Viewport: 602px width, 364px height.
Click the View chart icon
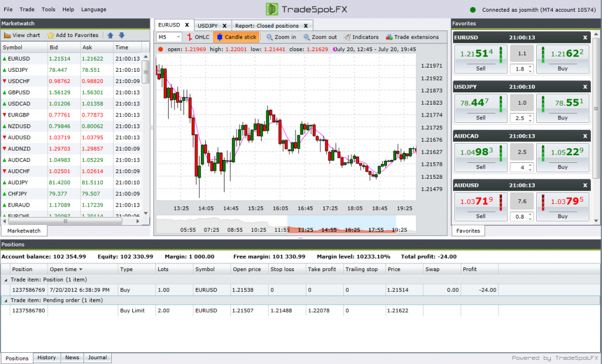click(x=7, y=35)
